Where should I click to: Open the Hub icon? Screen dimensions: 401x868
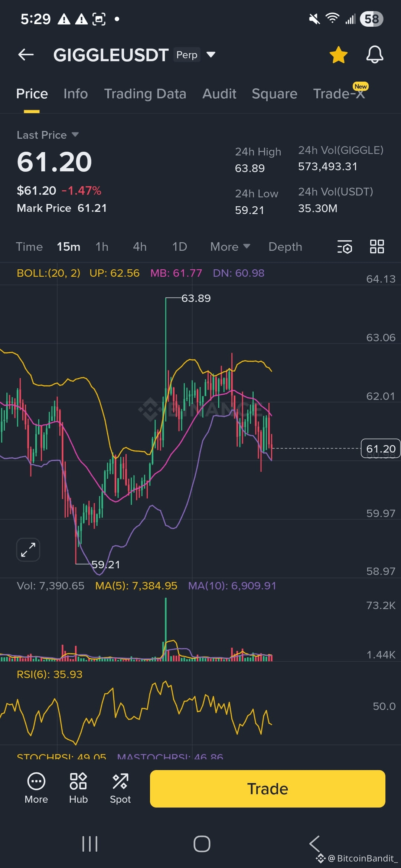pos(78,788)
